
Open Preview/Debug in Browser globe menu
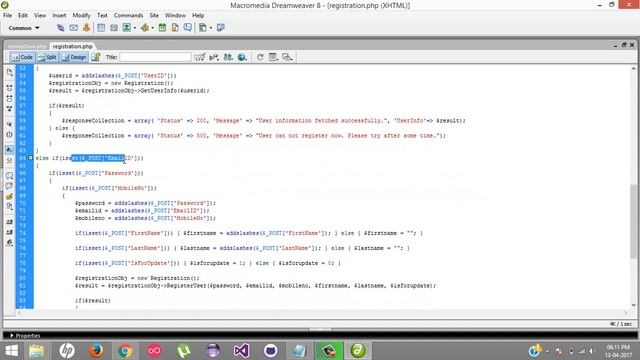(242, 57)
